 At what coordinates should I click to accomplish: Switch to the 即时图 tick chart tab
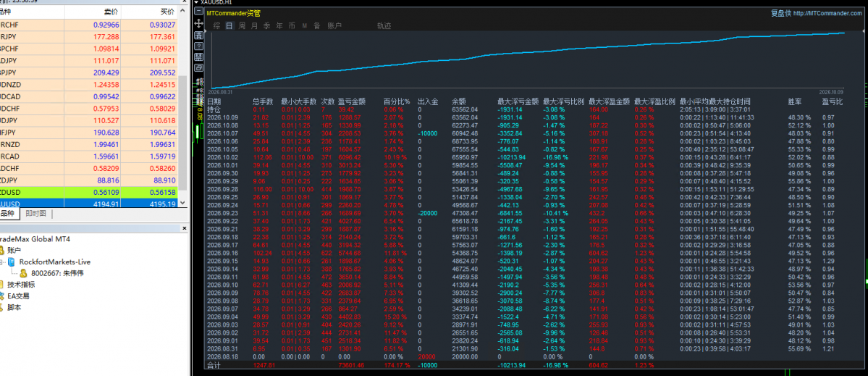[36, 214]
